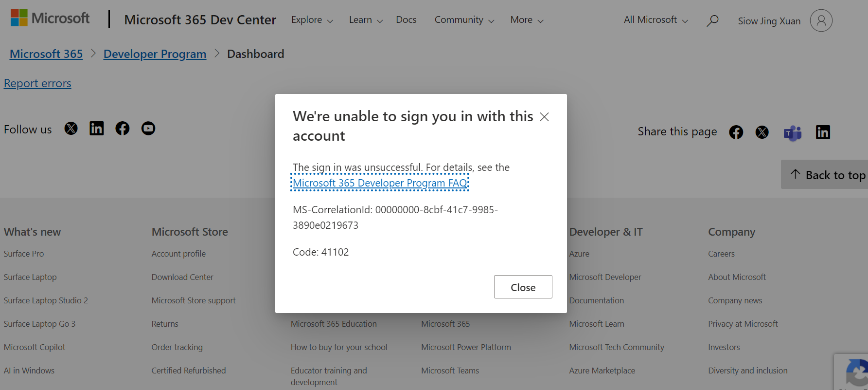Expand the Explore dropdown menu
Screen dimensions: 868x390
click(312, 20)
